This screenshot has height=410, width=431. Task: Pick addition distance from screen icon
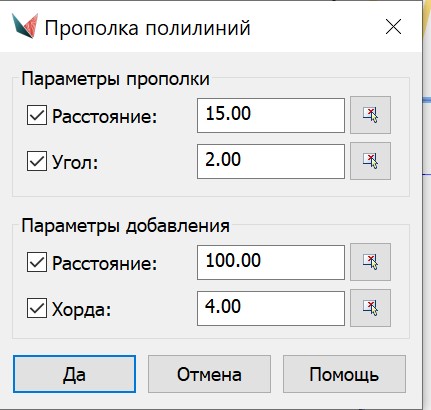[x=370, y=262]
